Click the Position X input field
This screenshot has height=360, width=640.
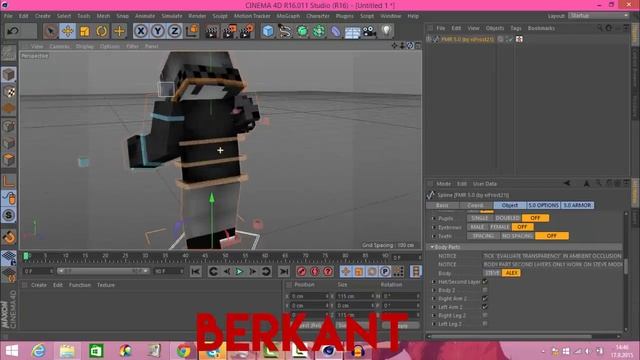tap(309, 296)
